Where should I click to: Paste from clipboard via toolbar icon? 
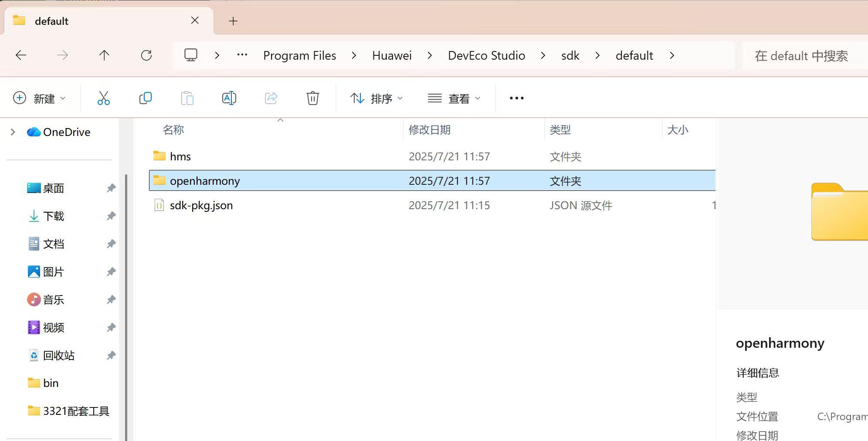(x=187, y=98)
